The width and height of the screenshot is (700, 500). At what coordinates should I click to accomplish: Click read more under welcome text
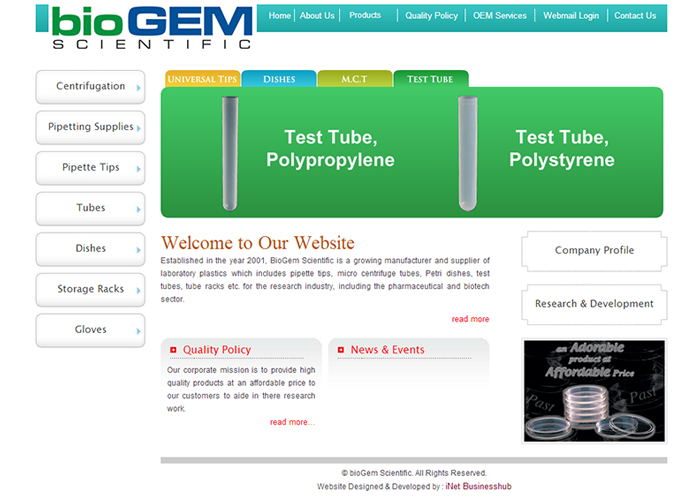tap(470, 319)
